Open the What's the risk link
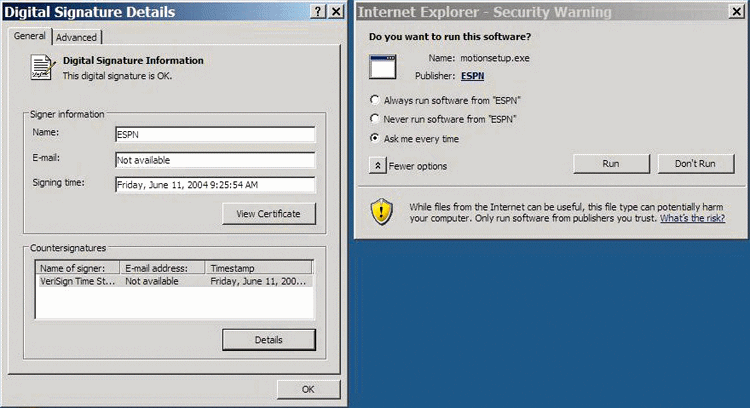Image resolution: width=750 pixels, height=408 pixels. (693, 218)
